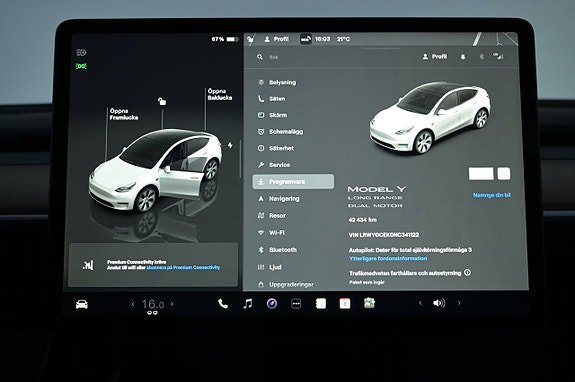Click the SOS-style badge icon beside the clock
This screenshot has height=382, width=575.
[306, 39]
